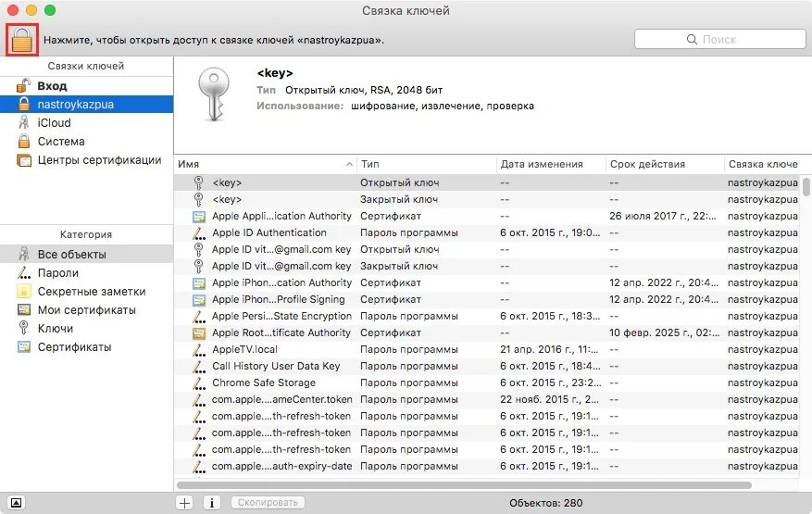This screenshot has width=812, height=514.
Task: Select the Chrome Safe Storage entry
Action: tap(488, 382)
